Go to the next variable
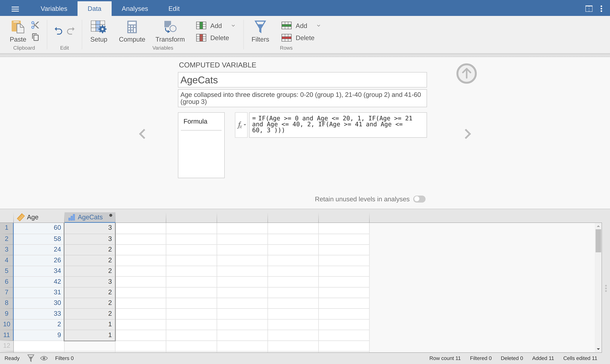This screenshot has height=364, width=610. coord(468,134)
